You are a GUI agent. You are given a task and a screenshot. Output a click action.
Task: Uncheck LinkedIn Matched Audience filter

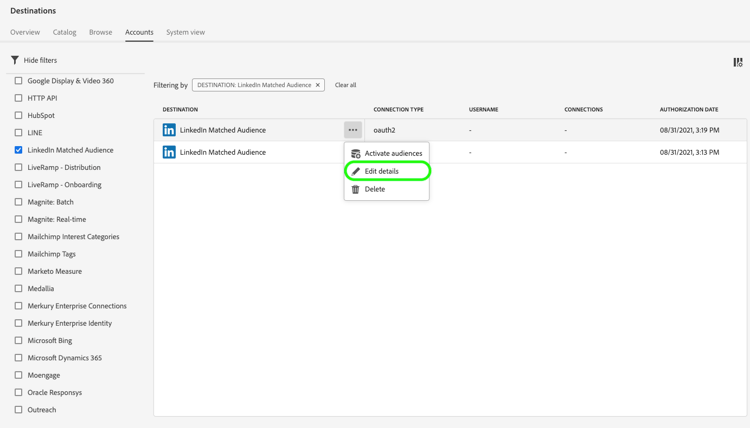18,150
